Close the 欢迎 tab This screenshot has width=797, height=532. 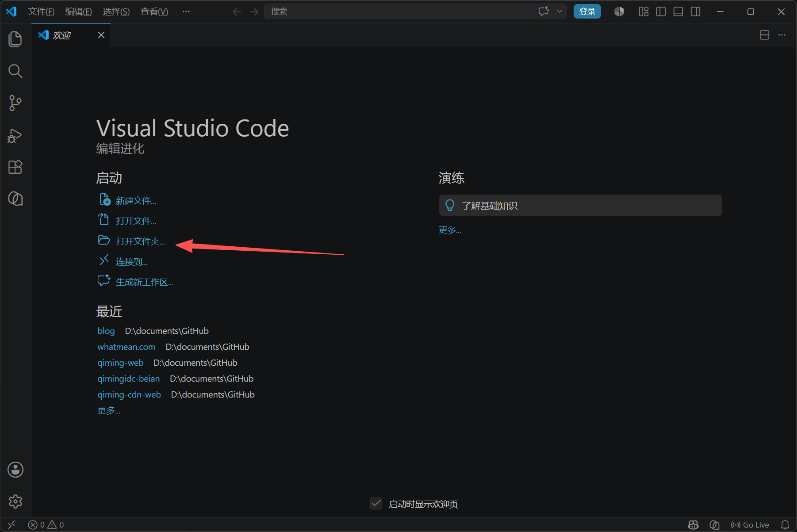pyautogui.click(x=101, y=35)
